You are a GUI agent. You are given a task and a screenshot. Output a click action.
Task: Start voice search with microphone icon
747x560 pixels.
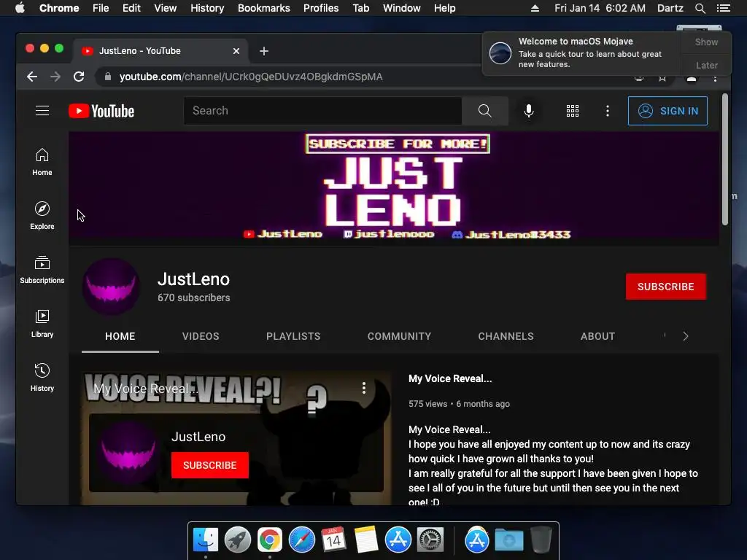528,111
